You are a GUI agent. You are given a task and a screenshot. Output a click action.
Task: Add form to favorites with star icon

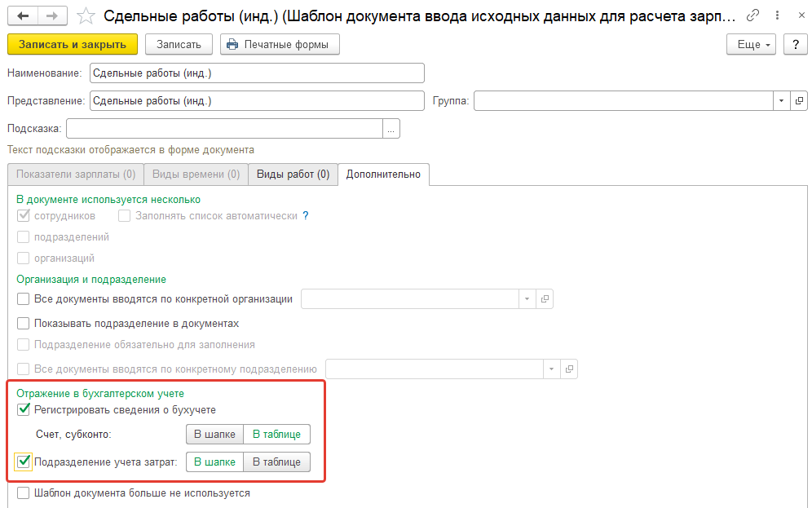click(x=86, y=16)
